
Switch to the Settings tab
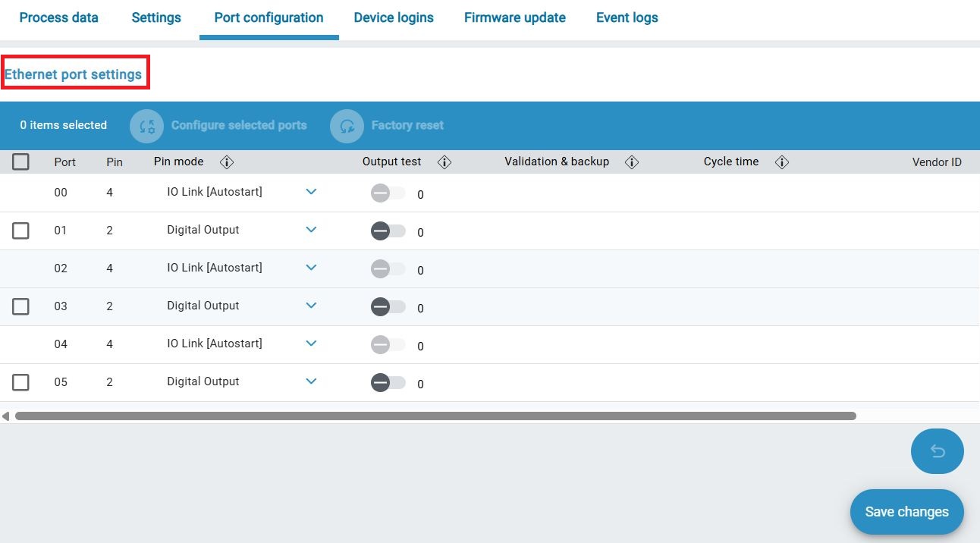(x=156, y=17)
